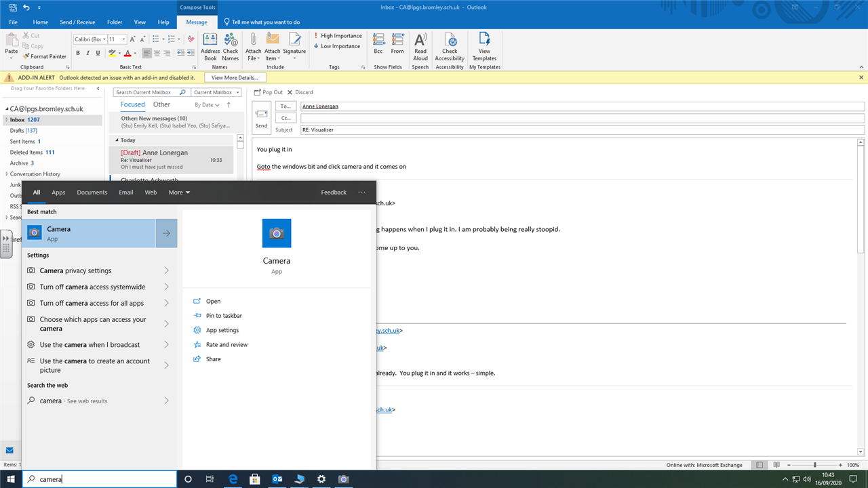The height and width of the screenshot is (488, 868).
Task: Click View More Details button in alert
Action: (235, 78)
